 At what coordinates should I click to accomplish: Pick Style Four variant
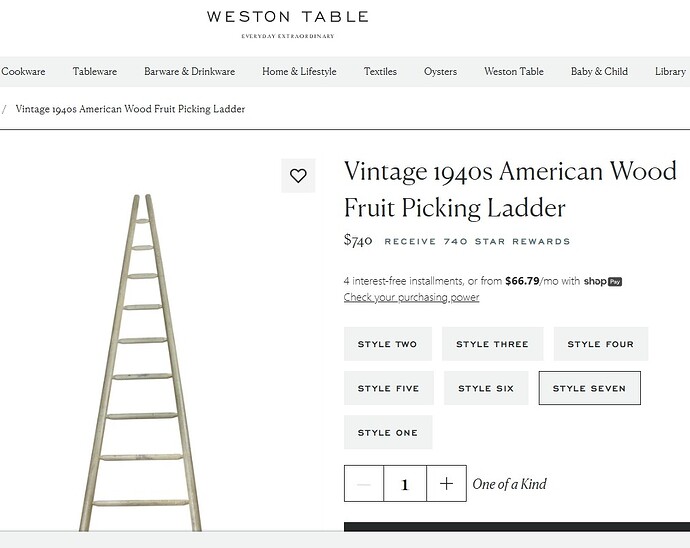point(600,344)
